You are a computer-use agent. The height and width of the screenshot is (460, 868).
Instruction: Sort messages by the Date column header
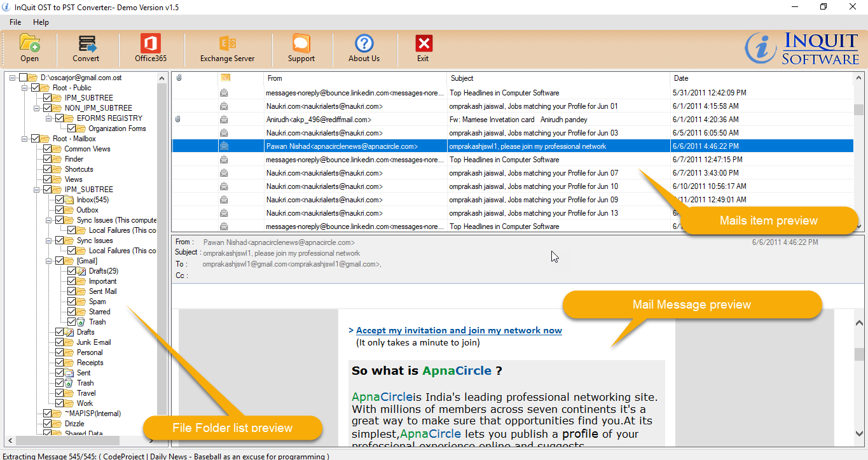[681, 78]
